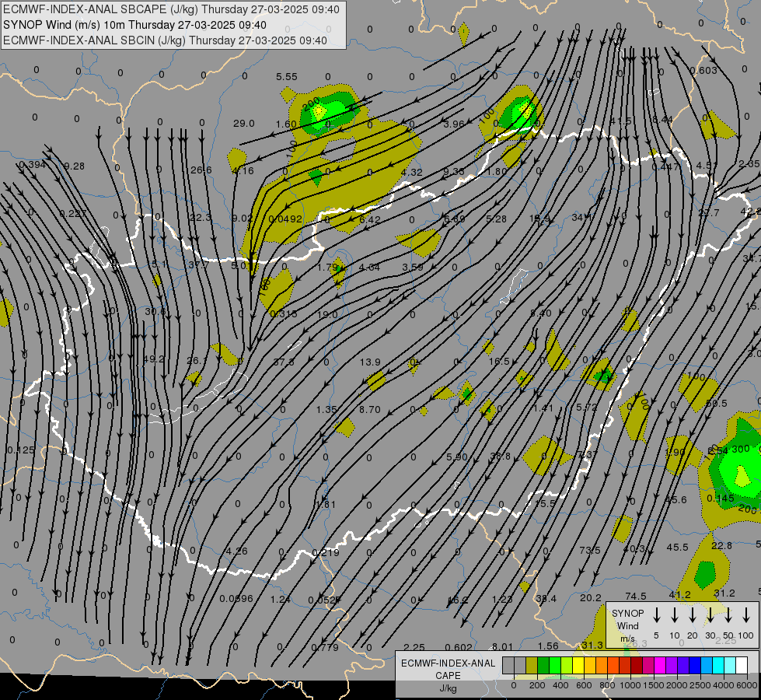Click the m/s unit label in the wind legend
The image size is (761, 700).
(627, 639)
